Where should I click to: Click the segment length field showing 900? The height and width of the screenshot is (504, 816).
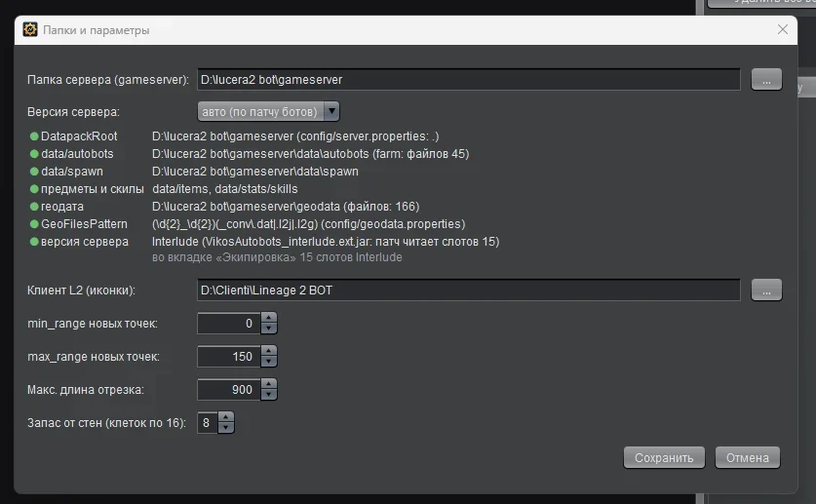coord(229,390)
